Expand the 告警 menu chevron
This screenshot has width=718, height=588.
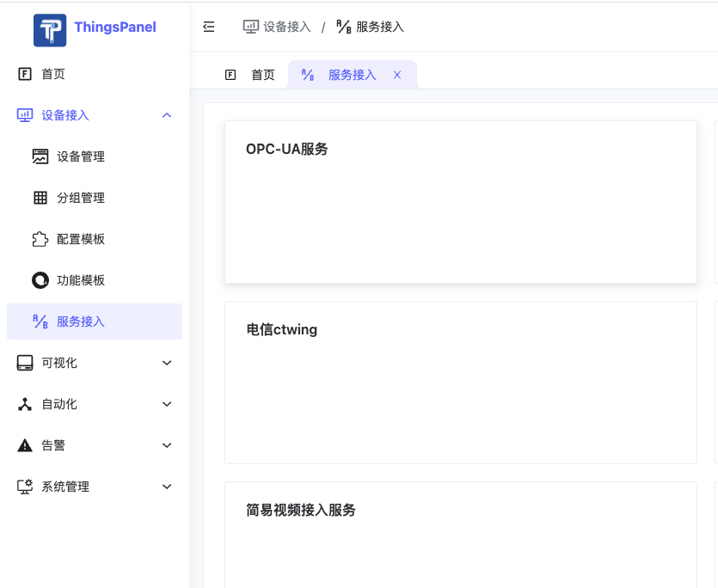[167, 445]
